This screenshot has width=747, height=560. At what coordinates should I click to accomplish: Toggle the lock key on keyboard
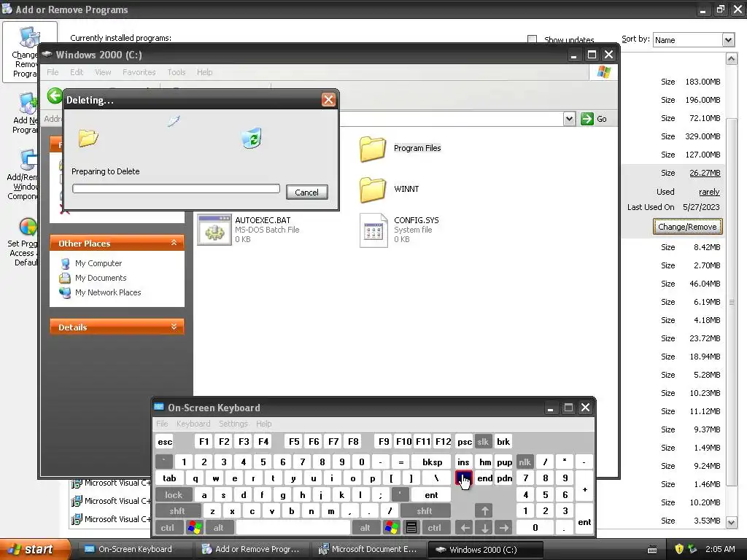[174, 495]
